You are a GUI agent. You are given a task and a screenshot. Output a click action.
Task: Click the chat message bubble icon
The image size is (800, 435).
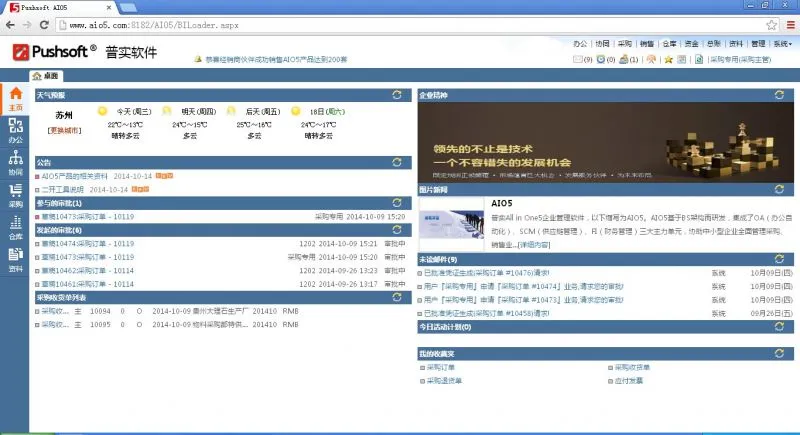click(x=651, y=60)
